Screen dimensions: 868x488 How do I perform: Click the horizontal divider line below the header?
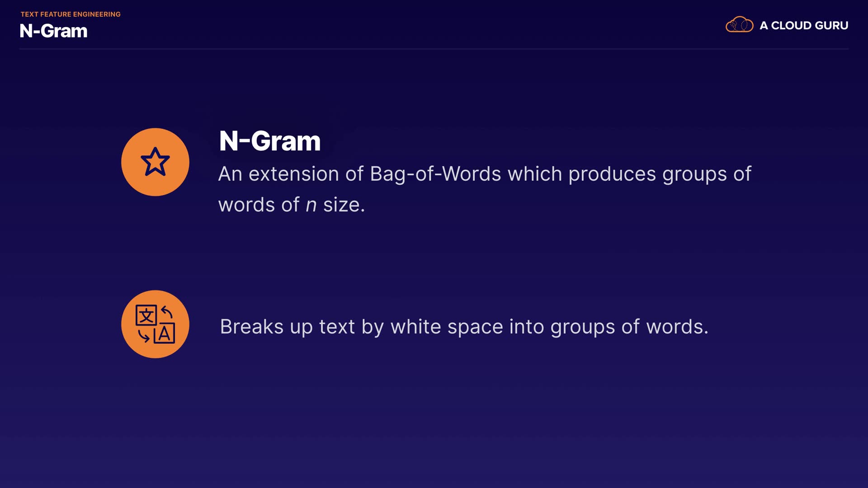(x=434, y=49)
